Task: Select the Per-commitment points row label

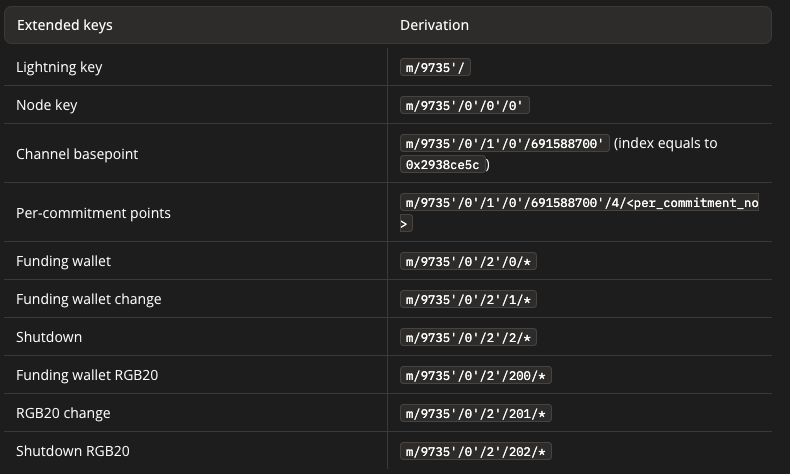Action: point(93,213)
